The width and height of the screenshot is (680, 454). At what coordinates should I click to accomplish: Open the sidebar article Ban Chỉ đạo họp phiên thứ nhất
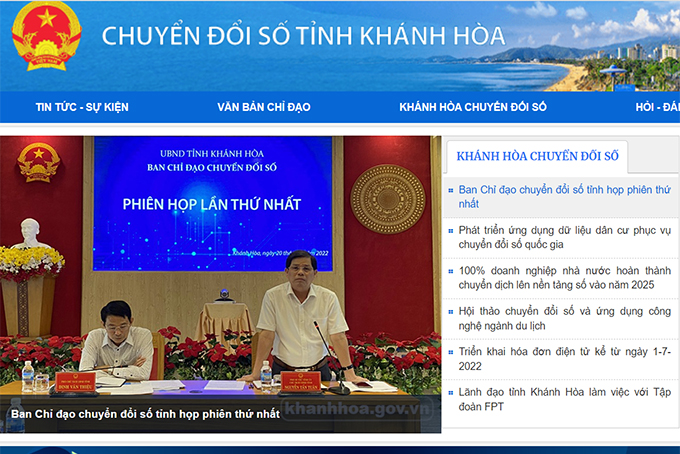(x=564, y=196)
